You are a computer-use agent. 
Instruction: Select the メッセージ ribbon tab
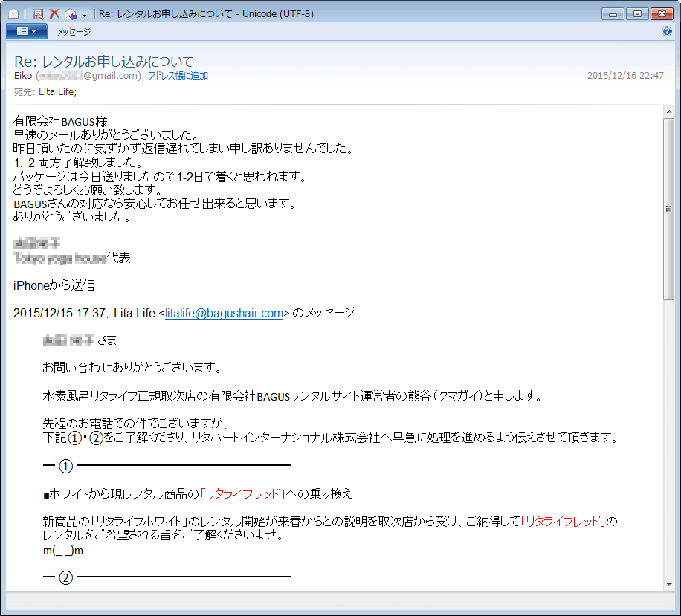point(74,32)
